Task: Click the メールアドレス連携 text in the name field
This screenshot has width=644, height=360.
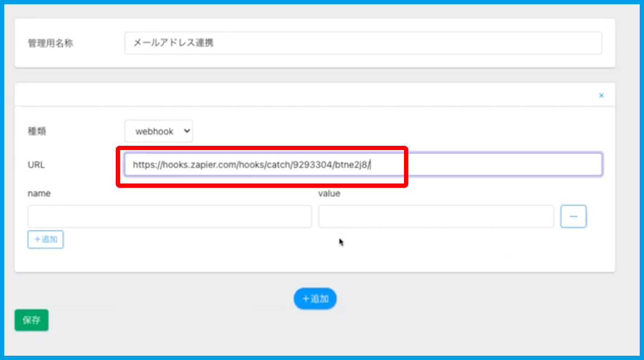Action: coord(173,43)
